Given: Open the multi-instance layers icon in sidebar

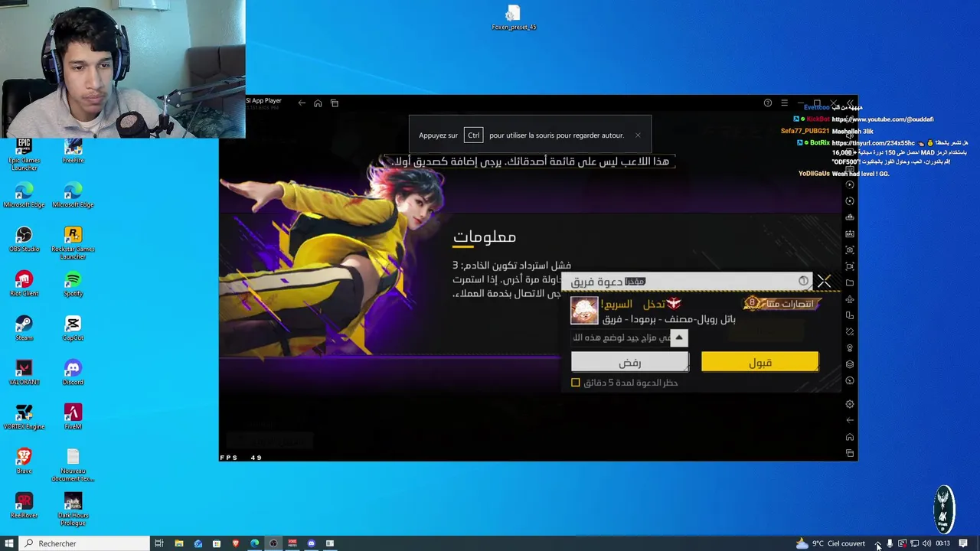Looking at the screenshot, I should (850, 364).
